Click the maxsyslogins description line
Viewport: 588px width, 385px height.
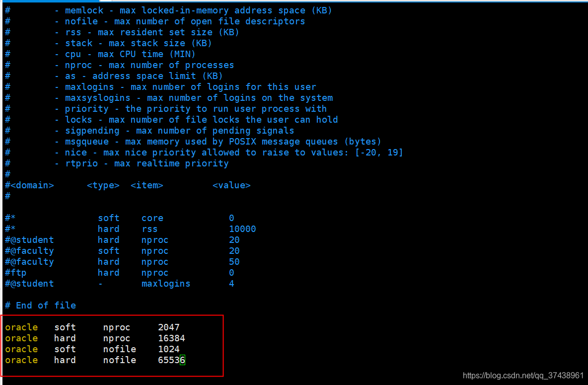click(169, 97)
